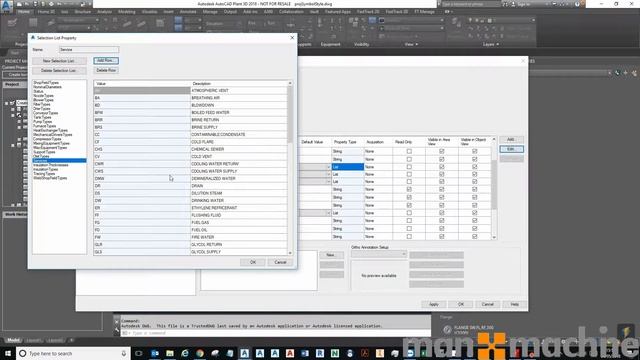
Task: Expand the View panel dropdown in ribbon
Action: point(411,44)
